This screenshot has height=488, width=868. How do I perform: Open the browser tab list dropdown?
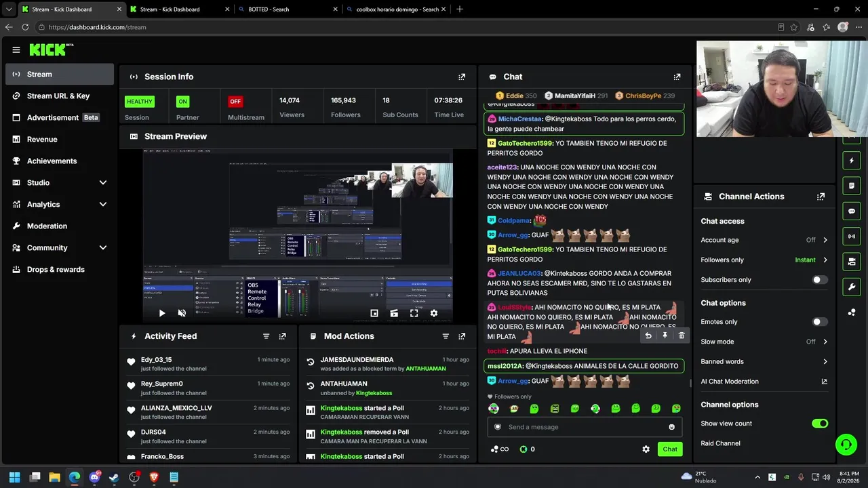tap(9, 9)
